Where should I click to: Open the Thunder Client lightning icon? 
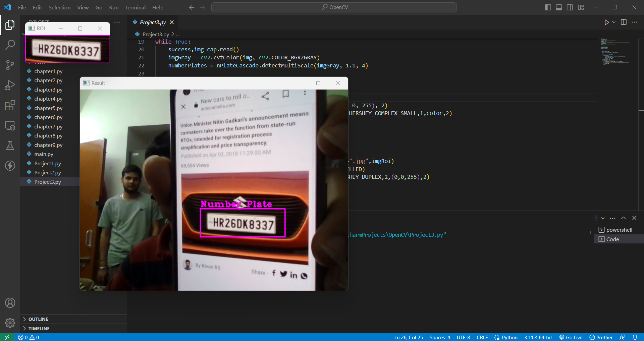[x=10, y=166]
